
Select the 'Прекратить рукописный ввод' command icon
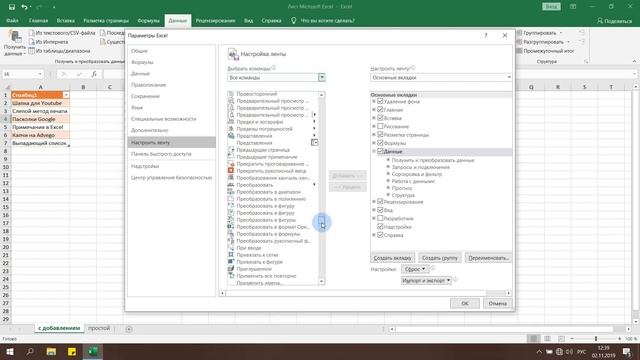[x=231, y=171]
